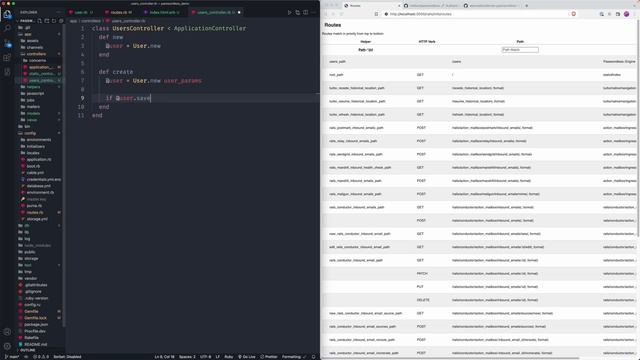
Task: Click errors and warnings count in status bar
Action: (x=41, y=357)
